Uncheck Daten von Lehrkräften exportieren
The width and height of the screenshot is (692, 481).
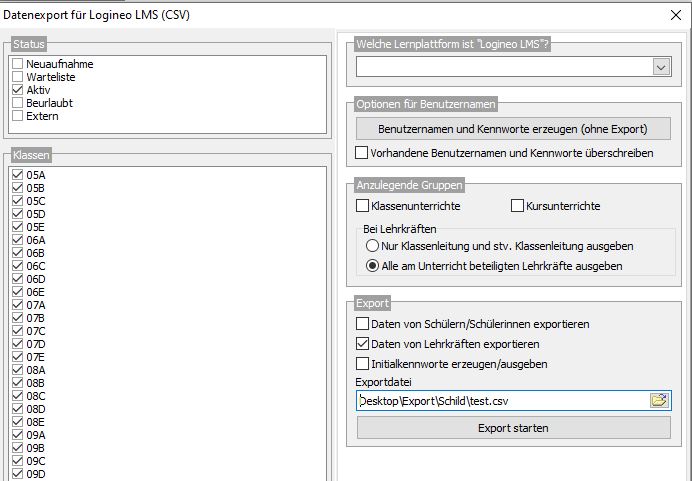pyautogui.click(x=362, y=343)
